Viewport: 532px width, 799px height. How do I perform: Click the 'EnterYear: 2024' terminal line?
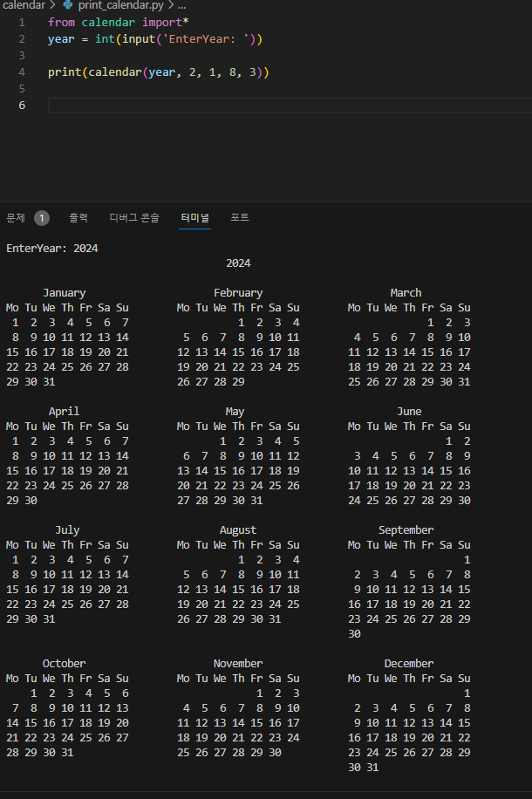click(52, 249)
